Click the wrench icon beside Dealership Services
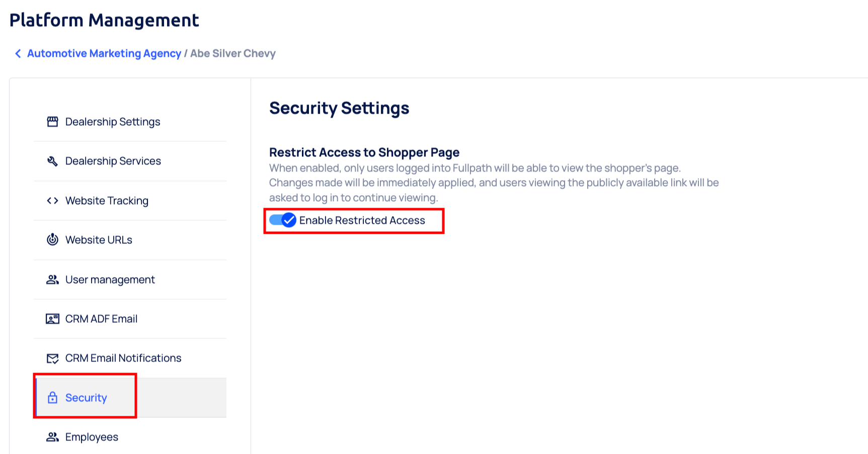 coord(53,161)
